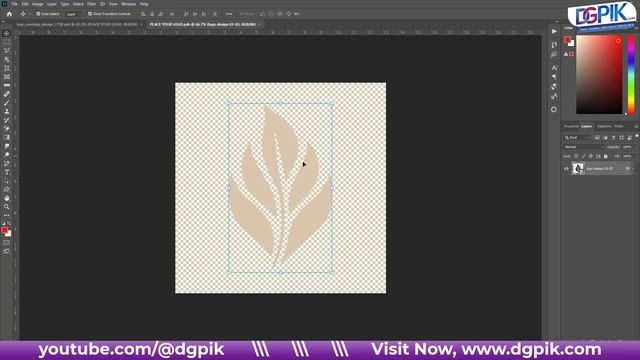Select the Brush tool

point(7,102)
